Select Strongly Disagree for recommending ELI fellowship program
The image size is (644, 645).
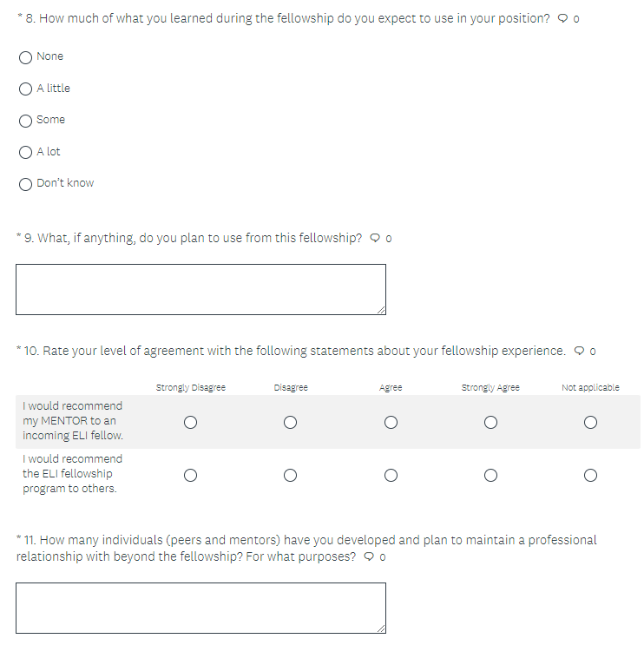pyautogui.click(x=190, y=475)
